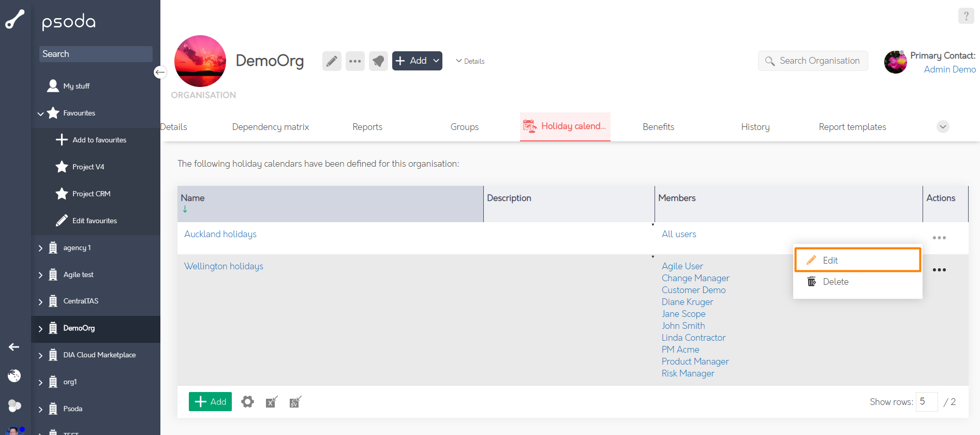Screen dimensions: 980x435
Task: Open the Wellington holidays link
Action: [224, 266]
